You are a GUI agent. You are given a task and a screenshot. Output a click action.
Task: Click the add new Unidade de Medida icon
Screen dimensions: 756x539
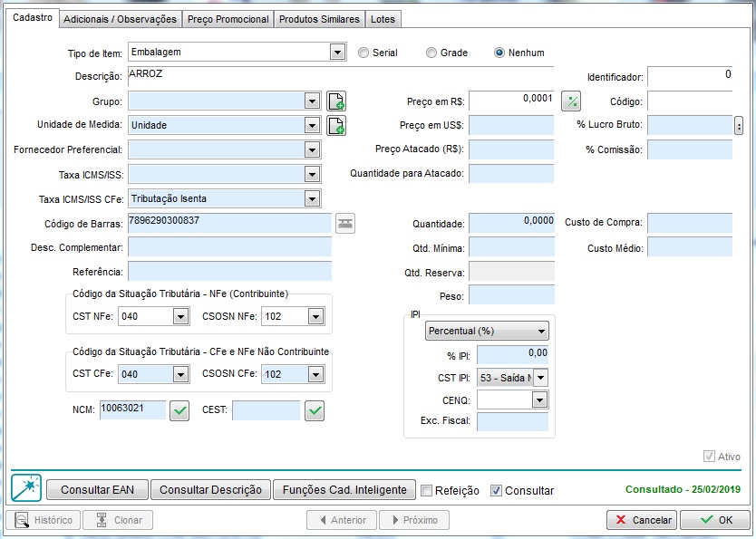pos(336,125)
